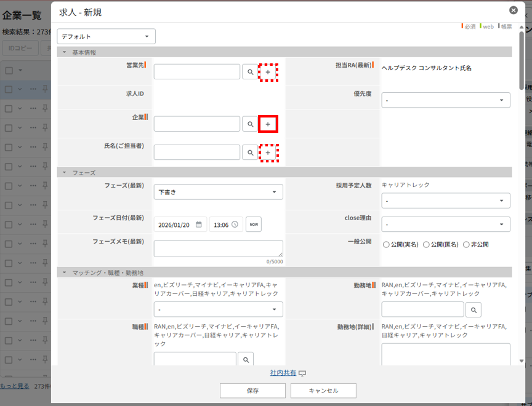Select the 公開(匿名) radio button
The height and width of the screenshot is (406, 532).
pyautogui.click(x=427, y=244)
